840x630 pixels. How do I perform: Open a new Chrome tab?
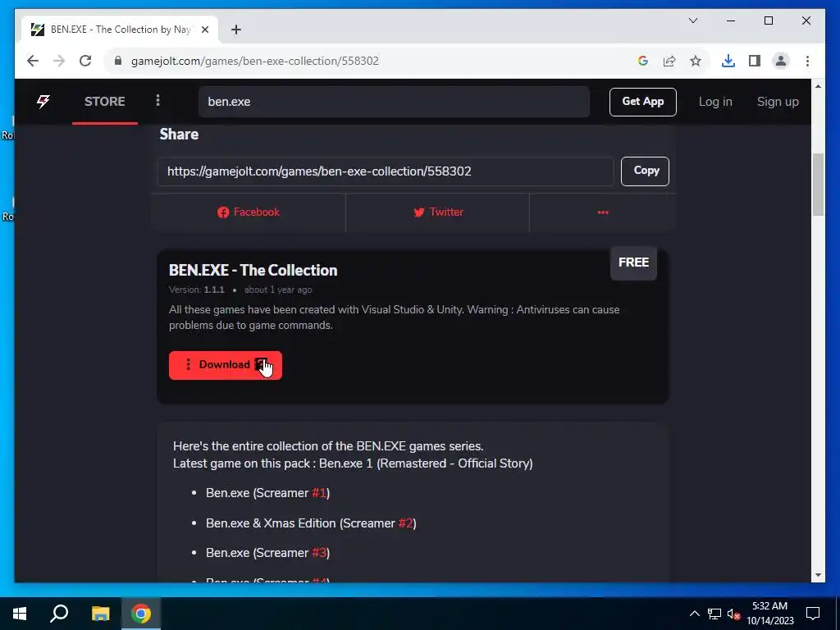(x=236, y=30)
